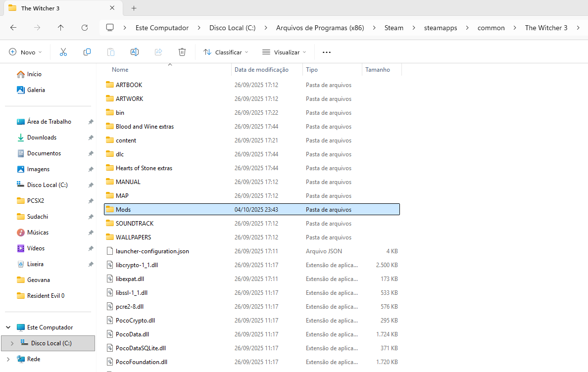This screenshot has height=372, width=588.
Task: Open Lixeira in sidebar
Action: click(30, 264)
